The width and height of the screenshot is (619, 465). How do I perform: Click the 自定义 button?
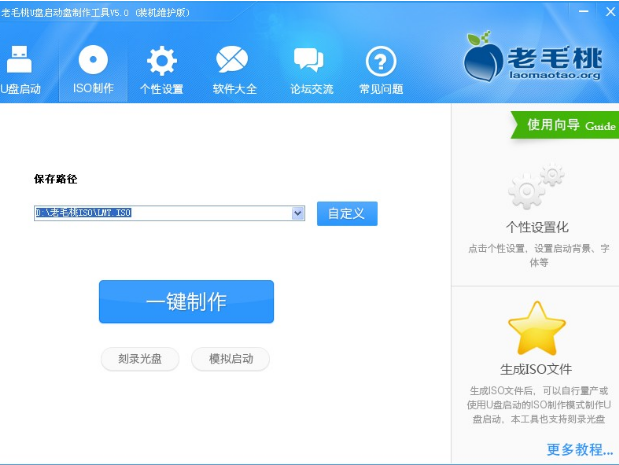347,214
